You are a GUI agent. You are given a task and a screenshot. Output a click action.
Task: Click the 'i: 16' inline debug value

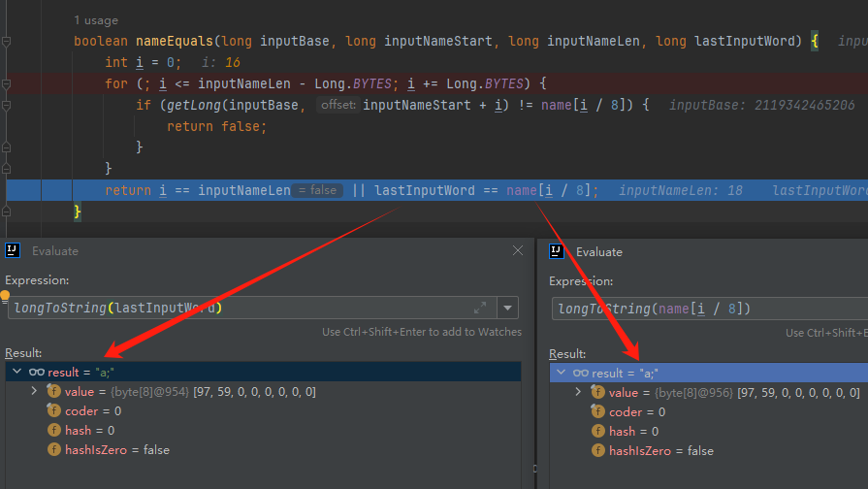point(221,62)
